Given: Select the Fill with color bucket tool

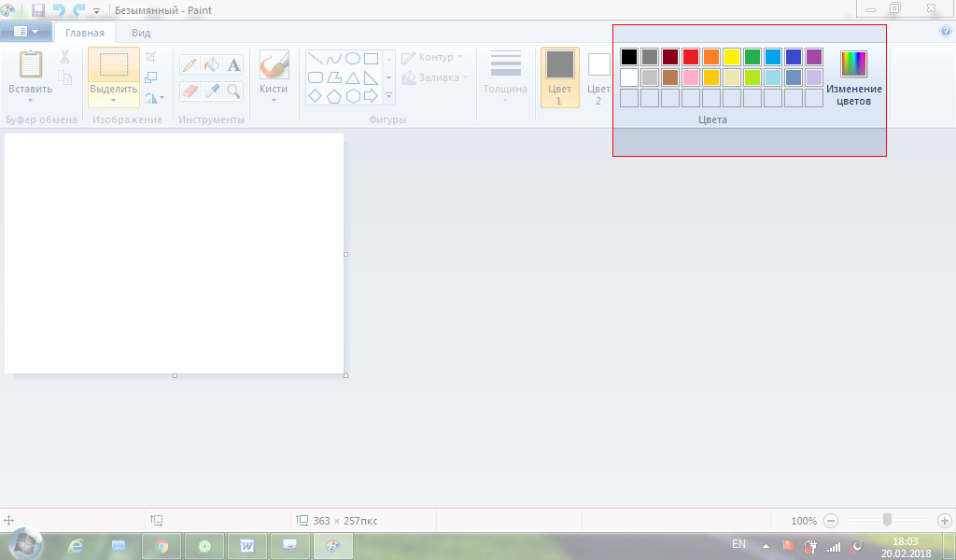Looking at the screenshot, I should [x=212, y=64].
